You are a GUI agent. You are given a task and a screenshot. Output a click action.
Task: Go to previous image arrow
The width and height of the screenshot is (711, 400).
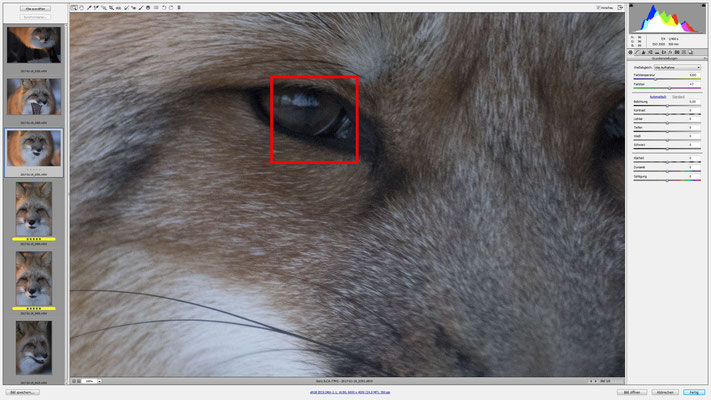590,381
